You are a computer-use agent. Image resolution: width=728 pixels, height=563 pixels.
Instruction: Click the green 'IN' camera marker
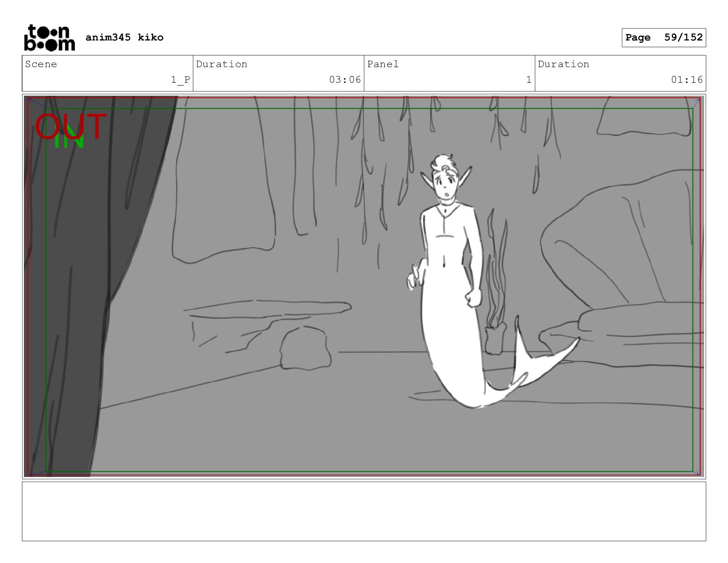pos(69,137)
